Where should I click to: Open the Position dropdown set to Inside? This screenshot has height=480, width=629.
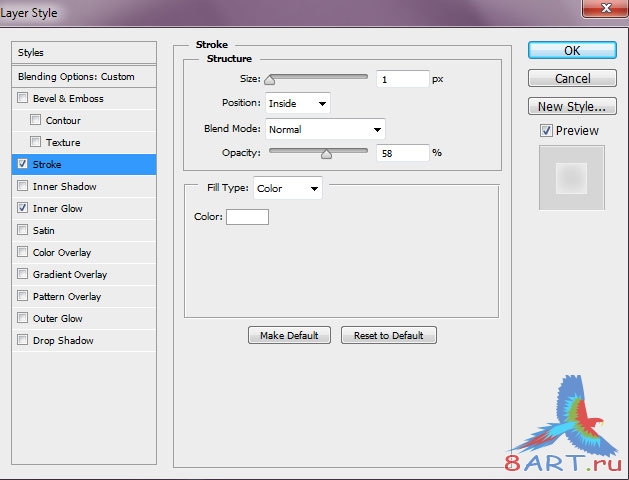(x=297, y=103)
